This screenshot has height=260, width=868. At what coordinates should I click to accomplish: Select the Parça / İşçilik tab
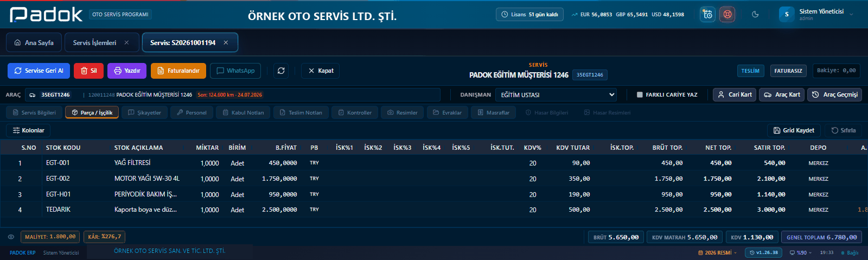pos(92,112)
